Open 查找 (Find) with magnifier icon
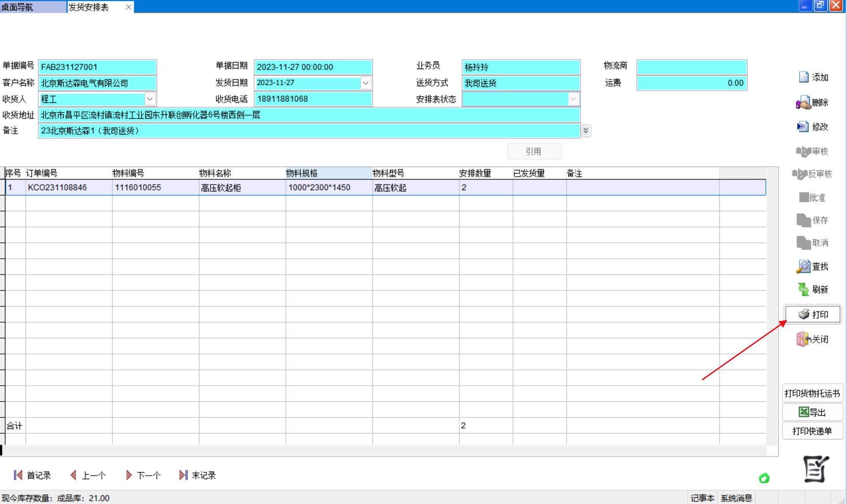Image resolution: width=847 pixels, height=504 pixels. tap(803, 267)
